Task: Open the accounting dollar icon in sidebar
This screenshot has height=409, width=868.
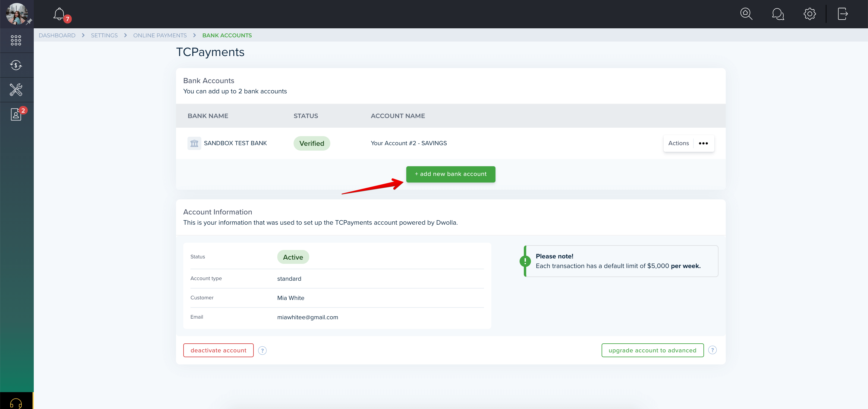Action: pyautogui.click(x=16, y=65)
